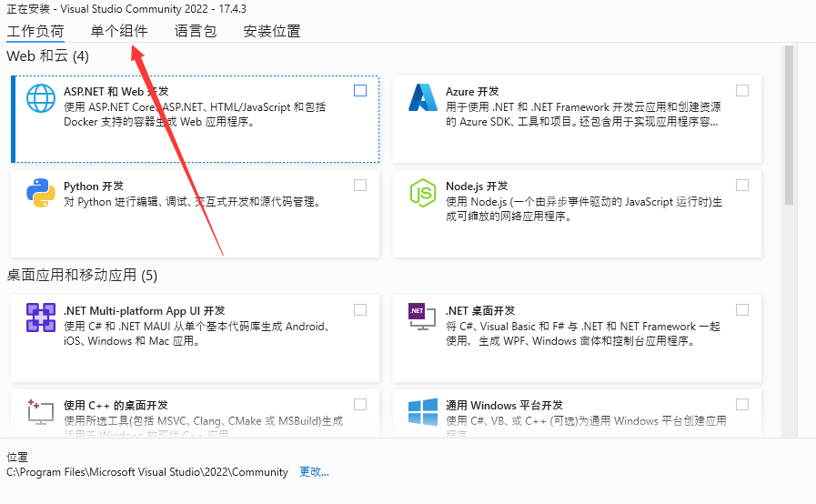Click the .NET desktop monitor icon

[423, 317]
